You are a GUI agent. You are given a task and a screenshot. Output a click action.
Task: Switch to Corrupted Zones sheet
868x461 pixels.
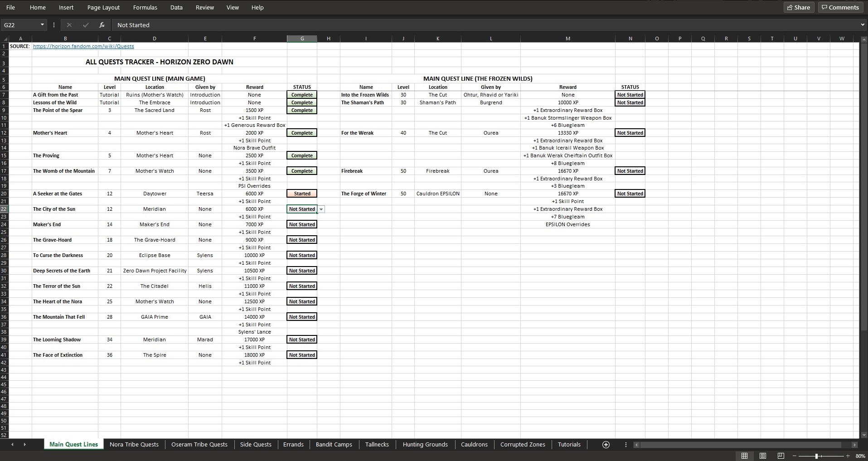click(x=523, y=445)
